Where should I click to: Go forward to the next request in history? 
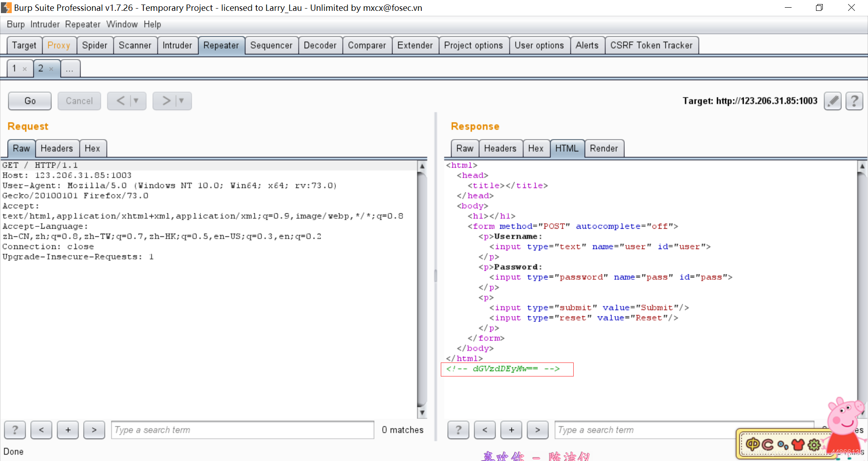click(x=166, y=101)
